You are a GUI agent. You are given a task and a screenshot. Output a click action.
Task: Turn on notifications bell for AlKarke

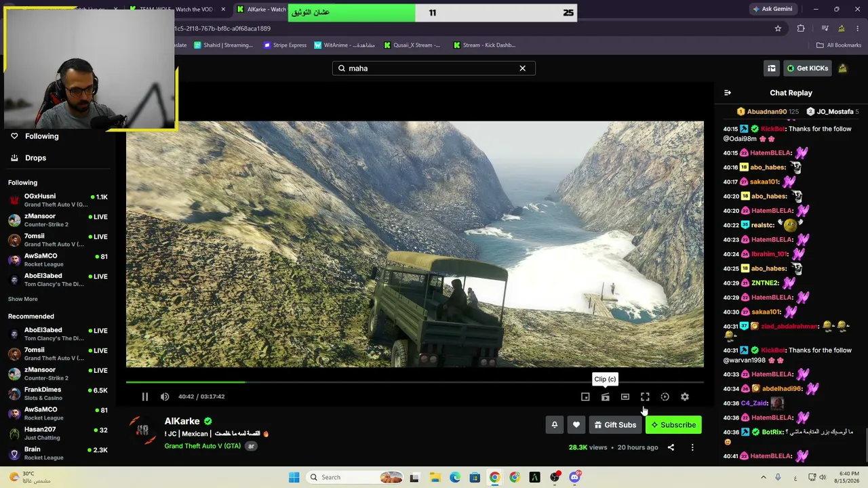(x=555, y=425)
